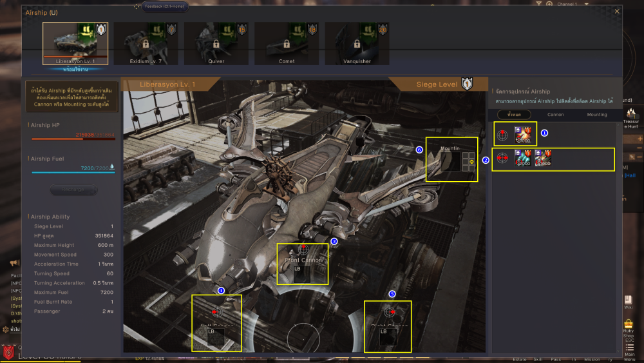Viewport: 644px width, 363px height.
Task: Click the front-cannon crosshair icon in equipment list
Action: 502,135
